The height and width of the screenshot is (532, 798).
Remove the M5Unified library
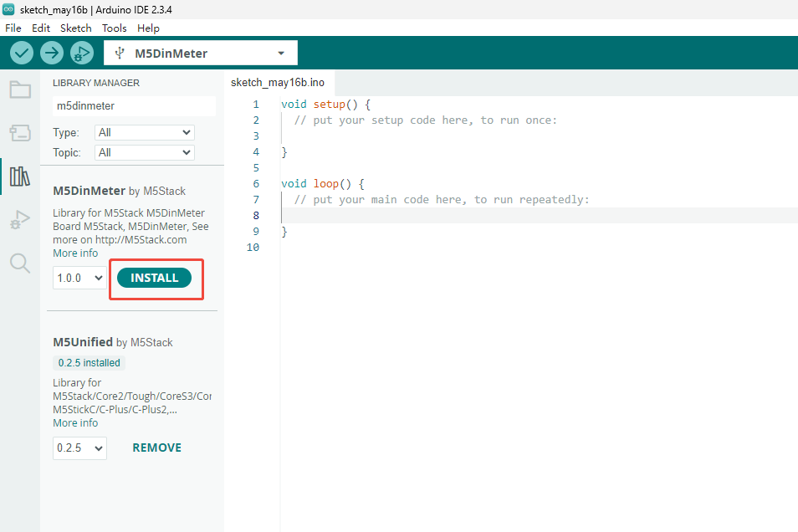point(156,448)
